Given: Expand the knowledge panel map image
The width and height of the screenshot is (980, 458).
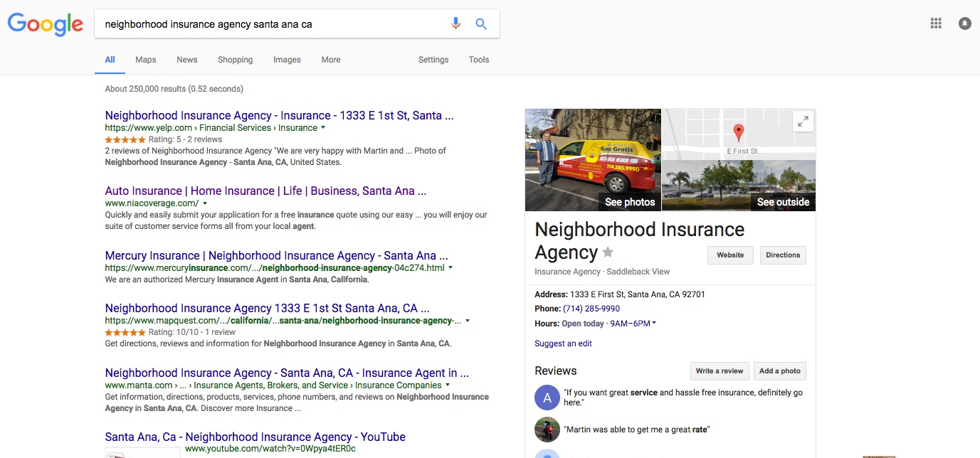Looking at the screenshot, I should (x=803, y=122).
